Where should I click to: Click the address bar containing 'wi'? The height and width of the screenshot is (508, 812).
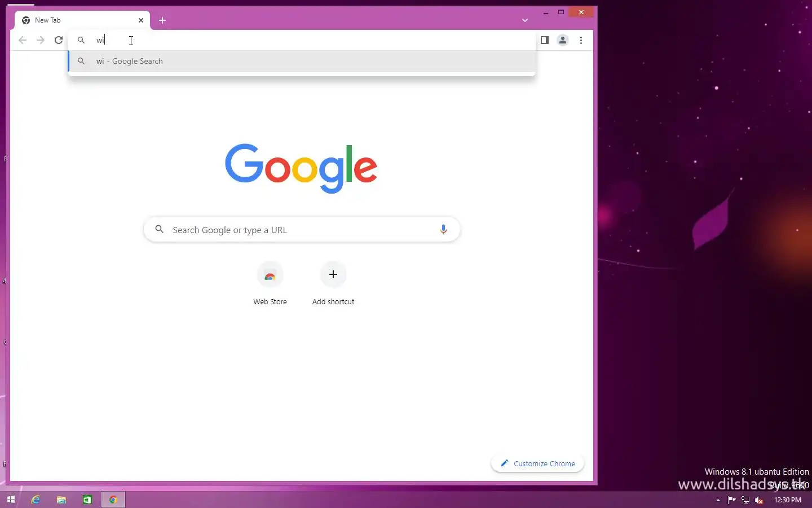(302, 40)
